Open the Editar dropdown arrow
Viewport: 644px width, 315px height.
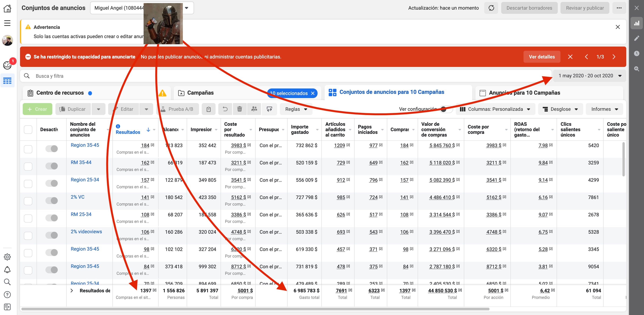click(146, 109)
